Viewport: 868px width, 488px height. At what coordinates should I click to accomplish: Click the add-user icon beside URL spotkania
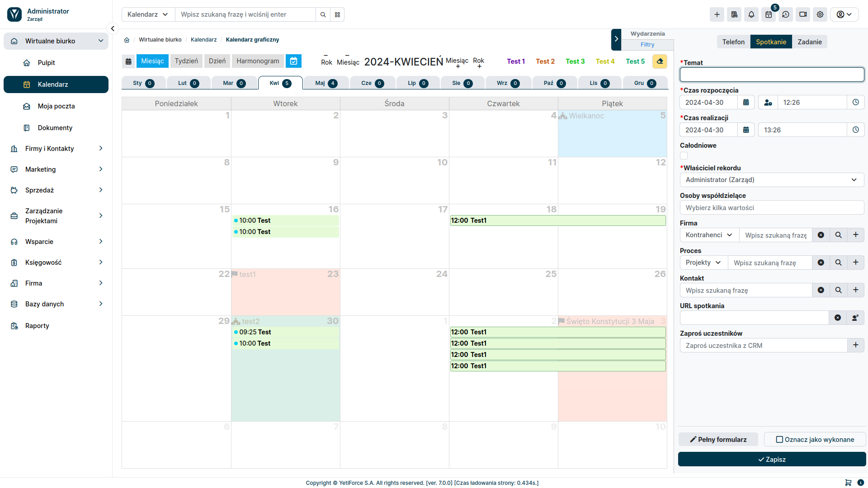855,318
